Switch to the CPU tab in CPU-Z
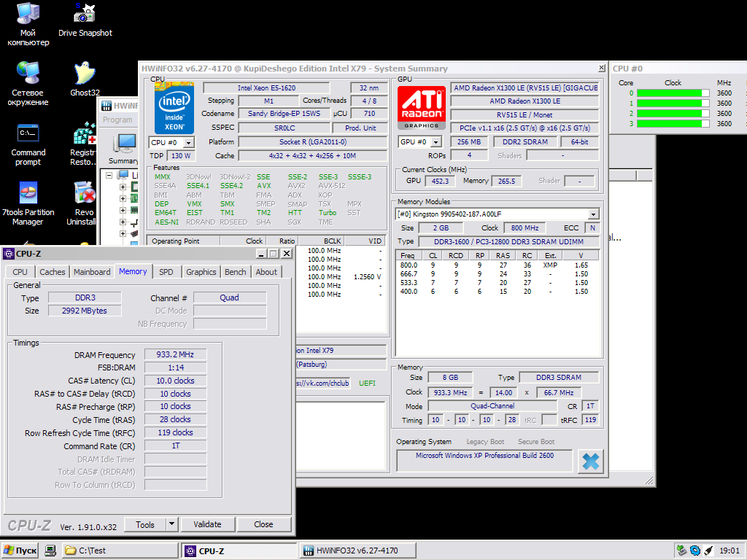 (20, 272)
